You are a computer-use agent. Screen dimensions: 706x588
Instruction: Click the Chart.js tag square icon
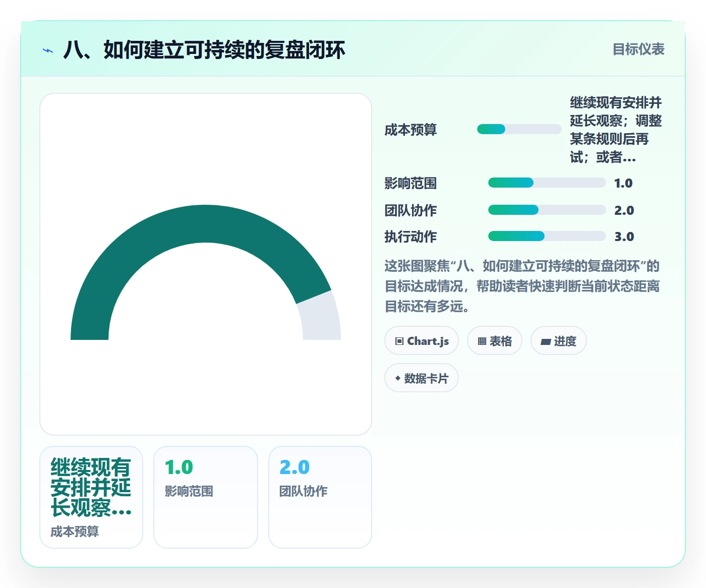pos(399,341)
